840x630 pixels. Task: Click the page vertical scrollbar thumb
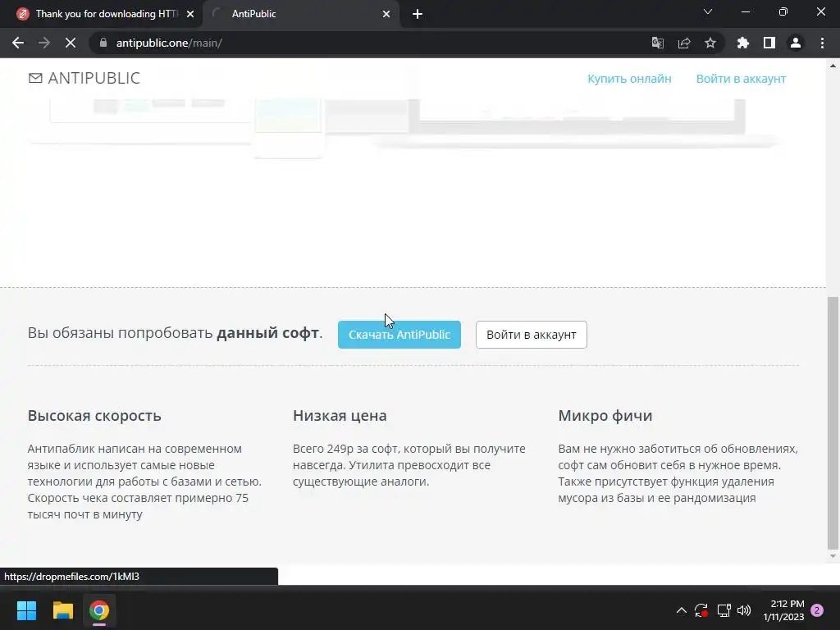click(x=833, y=423)
